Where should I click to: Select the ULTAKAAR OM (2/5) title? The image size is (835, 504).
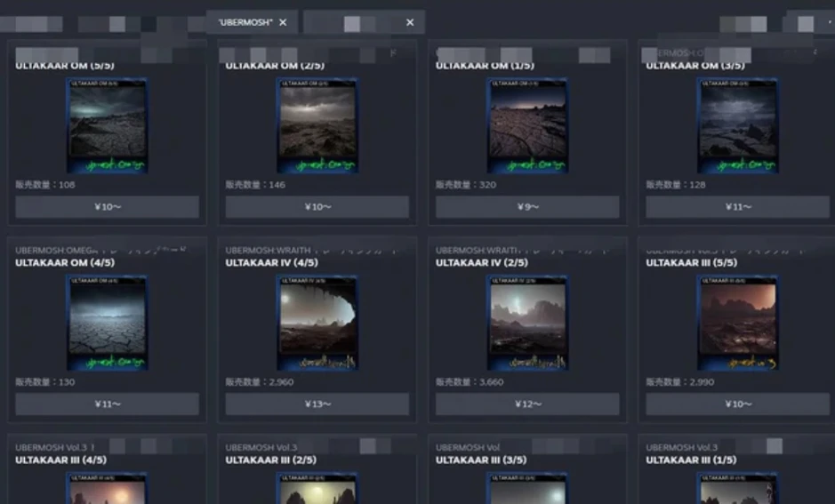point(275,66)
